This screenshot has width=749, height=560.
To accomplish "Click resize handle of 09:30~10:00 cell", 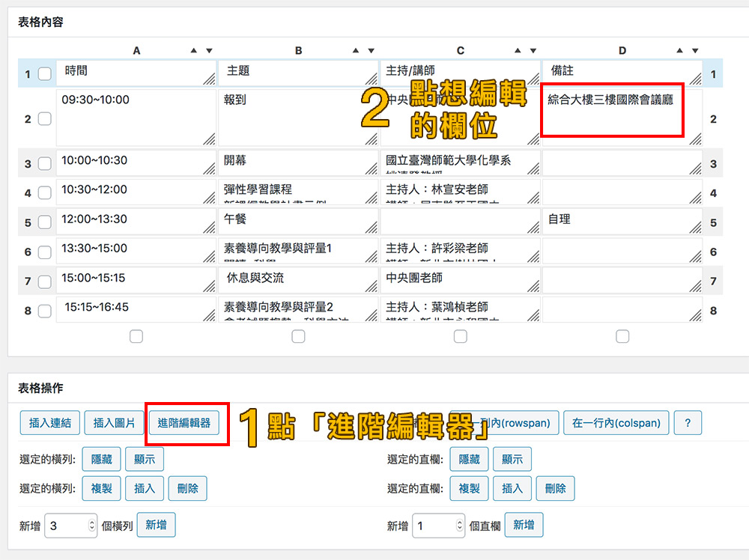I will (209, 139).
